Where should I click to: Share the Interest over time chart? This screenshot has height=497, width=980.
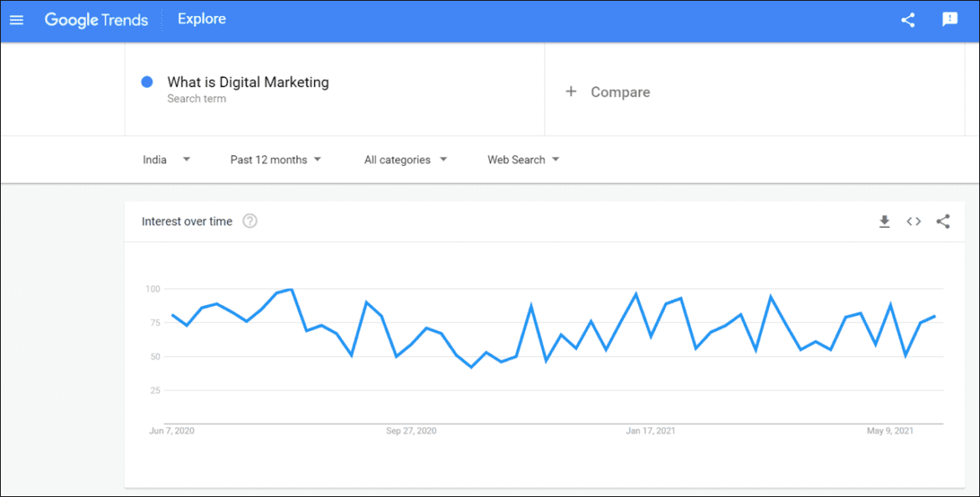(943, 221)
